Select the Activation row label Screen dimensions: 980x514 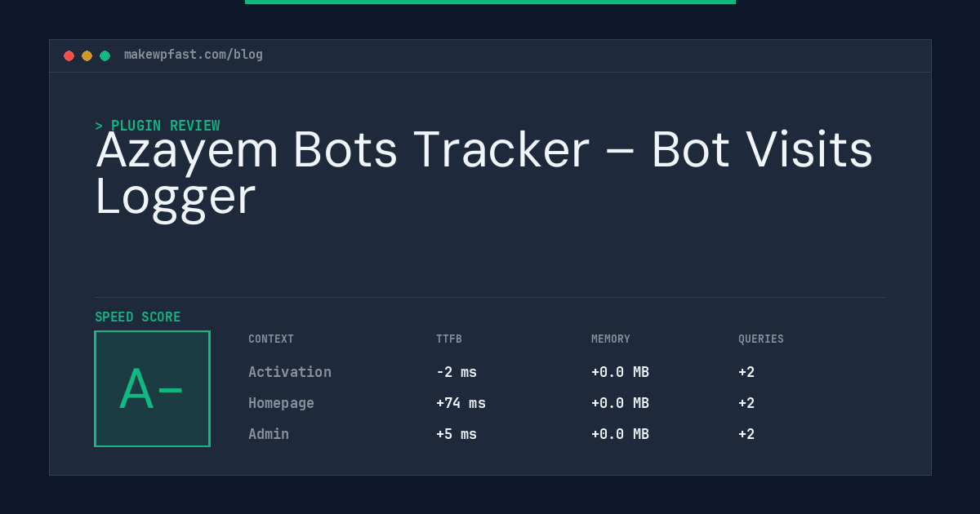(290, 372)
